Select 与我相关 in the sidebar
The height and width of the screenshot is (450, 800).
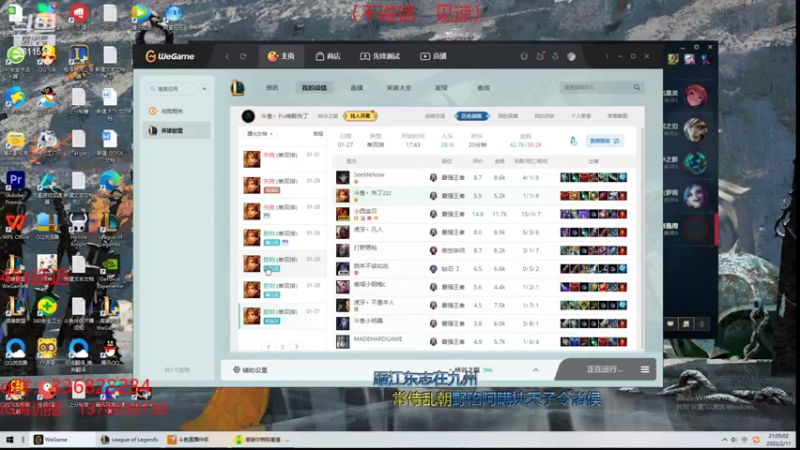pyautogui.click(x=177, y=111)
